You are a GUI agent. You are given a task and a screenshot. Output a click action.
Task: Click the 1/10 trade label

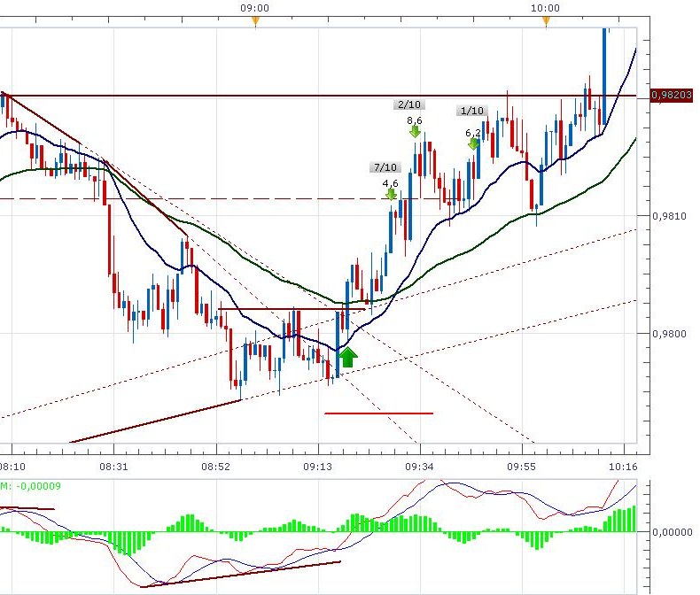click(472, 111)
